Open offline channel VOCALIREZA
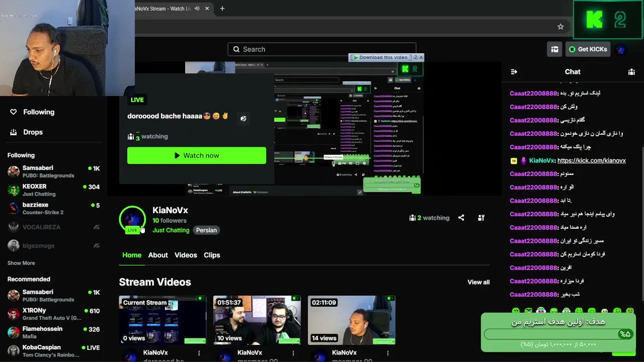644x362 pixels. tap(53, 227)
